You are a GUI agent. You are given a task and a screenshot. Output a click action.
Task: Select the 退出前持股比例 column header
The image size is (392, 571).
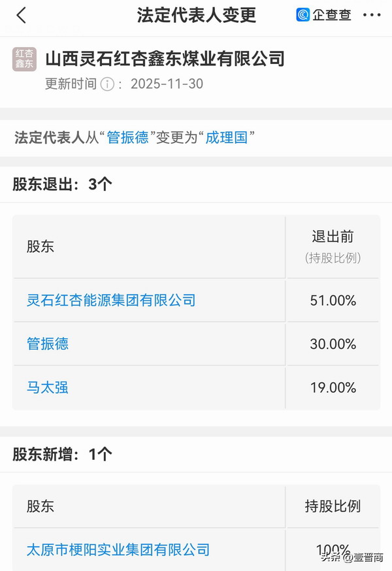coord(332,248)
